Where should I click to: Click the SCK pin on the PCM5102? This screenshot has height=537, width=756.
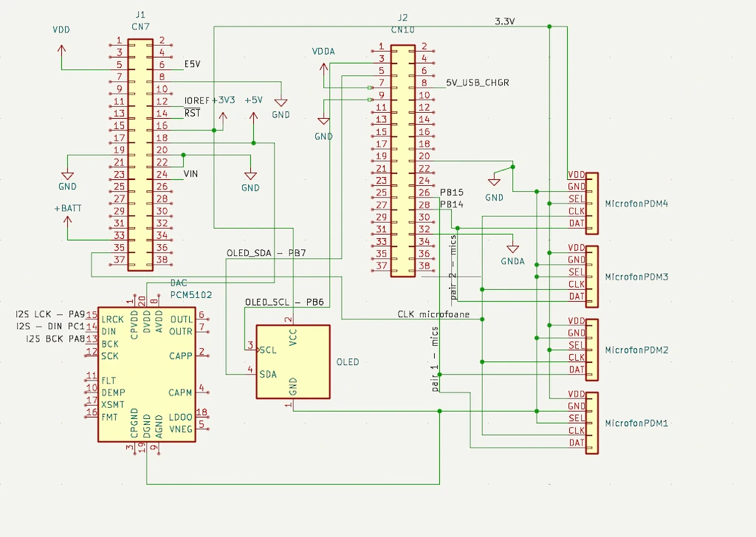coord(109,356)
